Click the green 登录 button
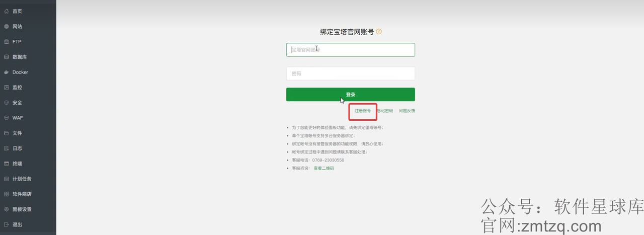Image resolution: width=644 pixels, height=235 pixels. coord(351,95)
